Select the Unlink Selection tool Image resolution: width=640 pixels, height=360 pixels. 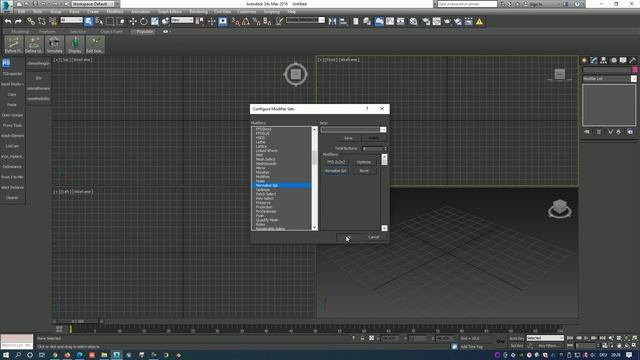pyautogui.click(x=42, y=21)
